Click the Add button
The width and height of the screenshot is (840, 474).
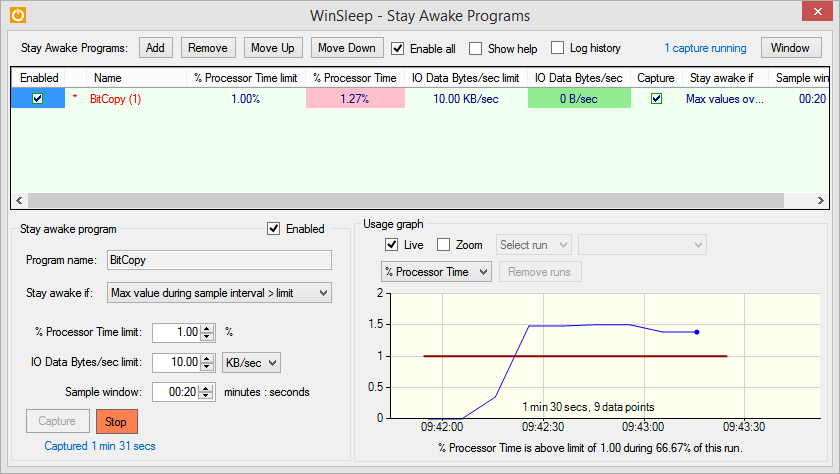(x=155, y=48)
